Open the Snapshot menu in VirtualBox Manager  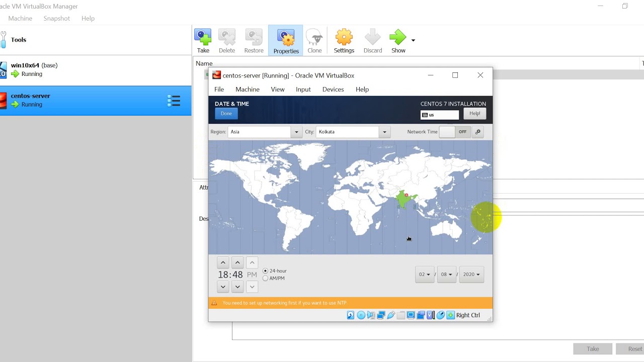click(56, 18)
